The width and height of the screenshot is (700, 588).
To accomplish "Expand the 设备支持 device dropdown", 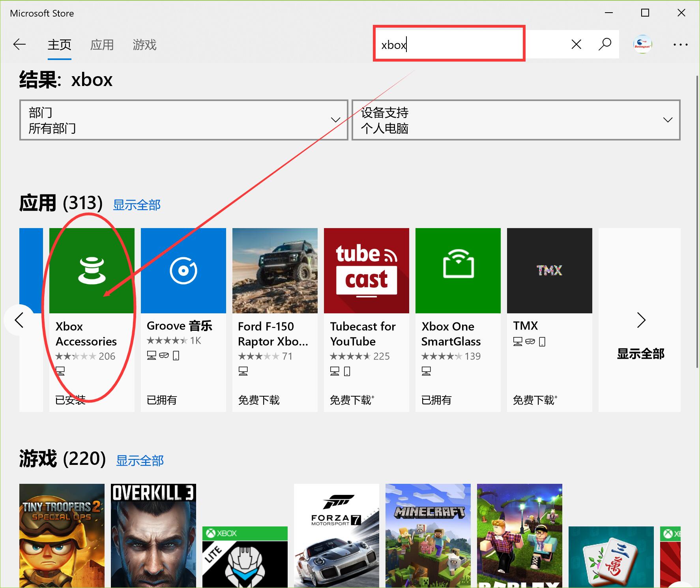I will point(516,120).
